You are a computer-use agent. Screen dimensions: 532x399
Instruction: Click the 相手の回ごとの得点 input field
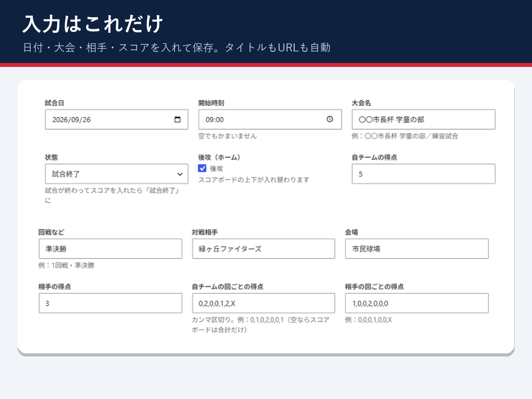(x=417, y=303)
